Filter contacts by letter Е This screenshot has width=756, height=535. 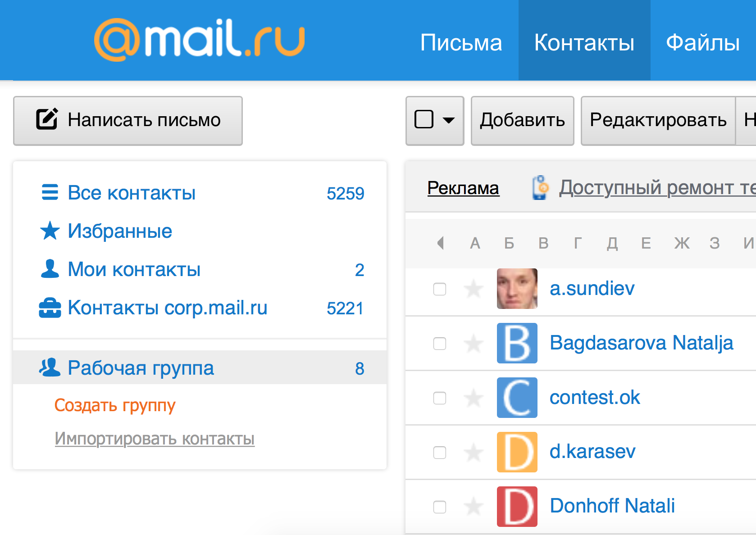[x=646, y=243]
